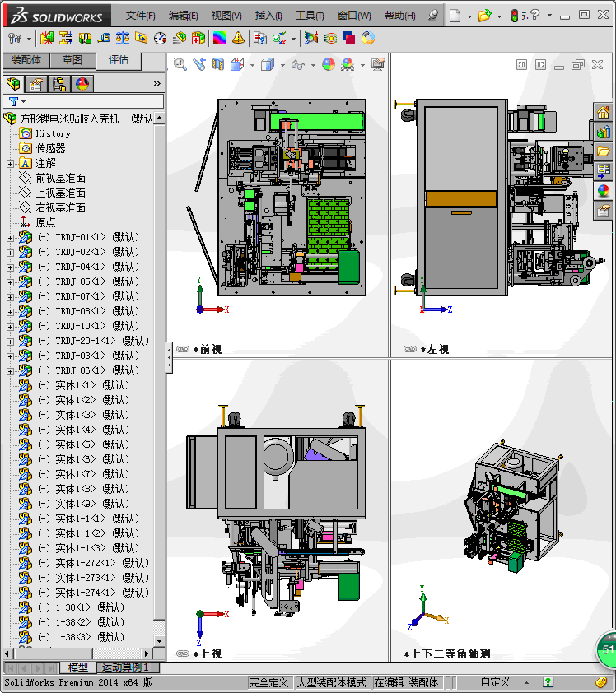
Task: Open the Display Style dropdown arrow
Action: point(282,65)
